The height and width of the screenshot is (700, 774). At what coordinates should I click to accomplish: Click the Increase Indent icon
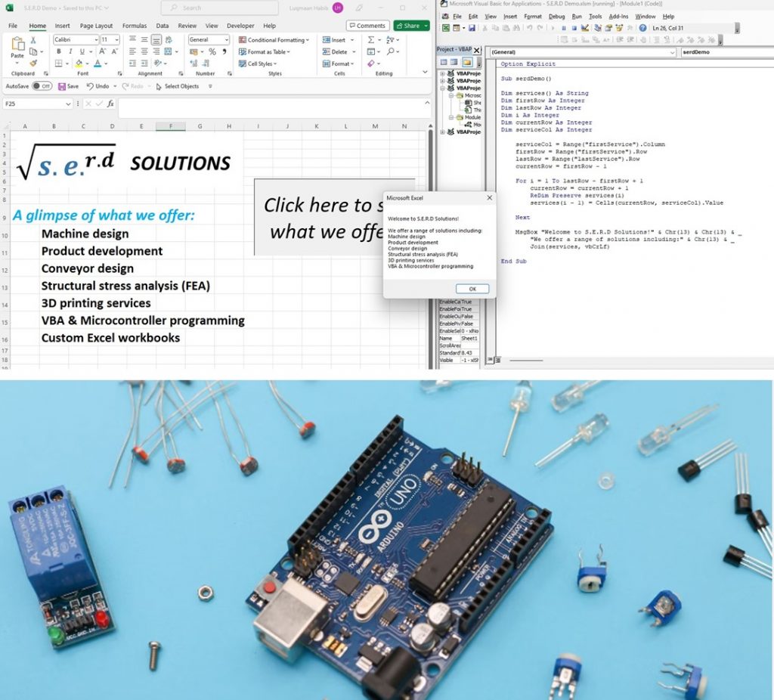[x=144, y=63]
